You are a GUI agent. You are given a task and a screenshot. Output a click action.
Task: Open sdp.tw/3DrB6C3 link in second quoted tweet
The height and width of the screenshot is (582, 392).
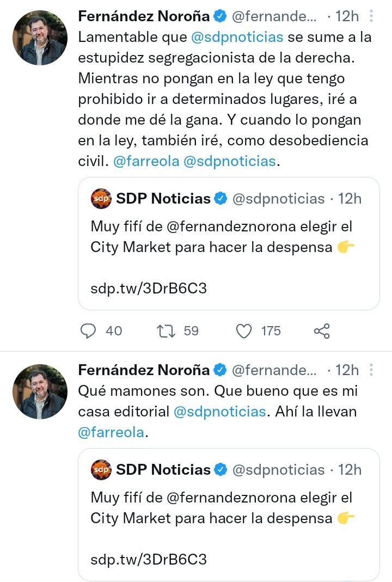pos(149,559)
